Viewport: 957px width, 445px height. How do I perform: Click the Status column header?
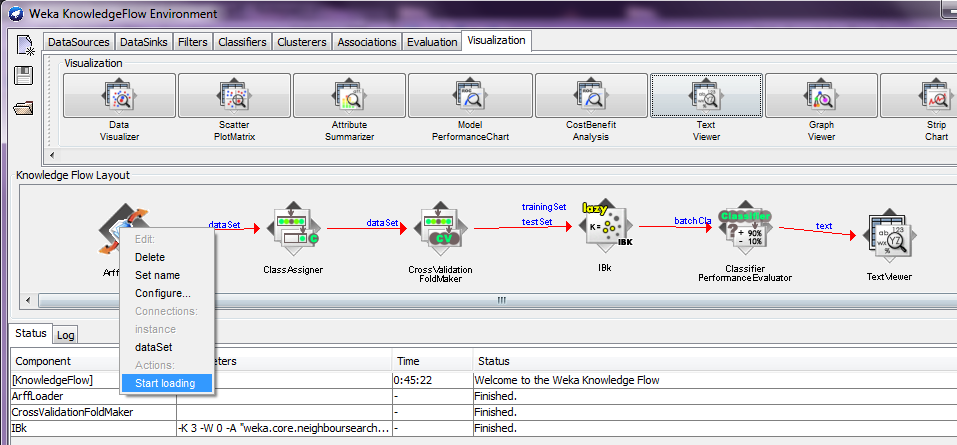(x=715, y=361)
